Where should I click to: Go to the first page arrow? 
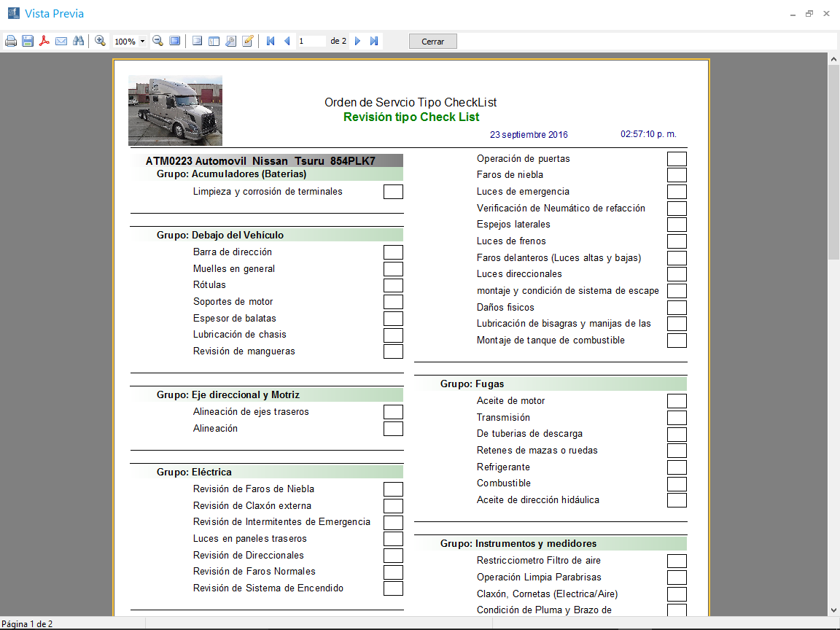coord(271,41)
